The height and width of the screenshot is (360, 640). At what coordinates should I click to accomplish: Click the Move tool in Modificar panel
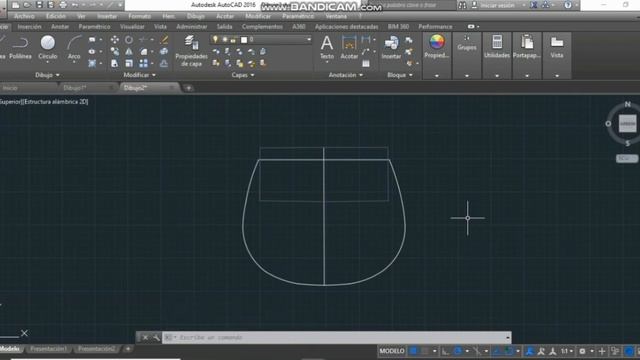[x=115, y=40]
